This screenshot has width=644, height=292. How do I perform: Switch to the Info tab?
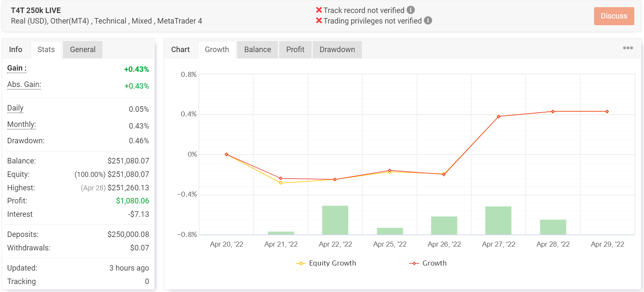[x=16, y=50]
